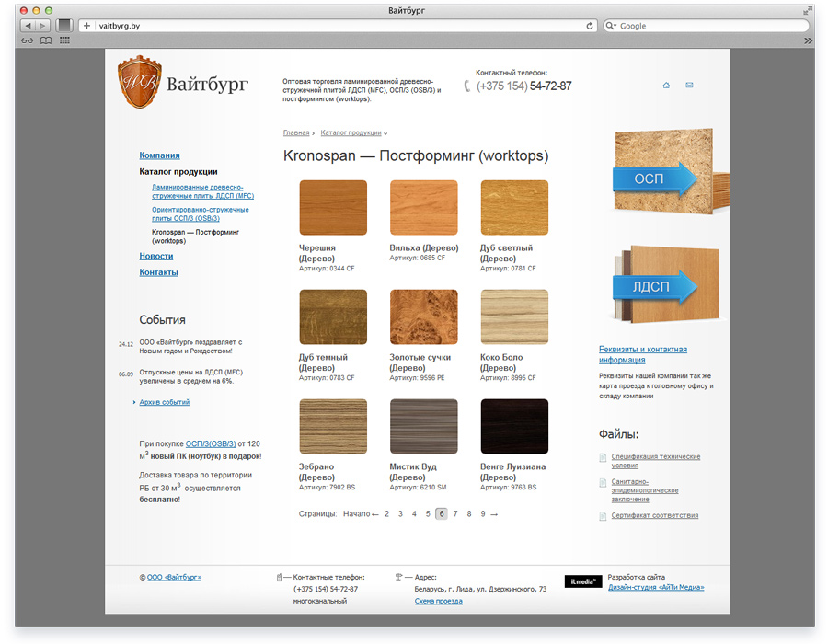
Task: Reload the page with the refresh icon
Action: (x=590, y=26)
